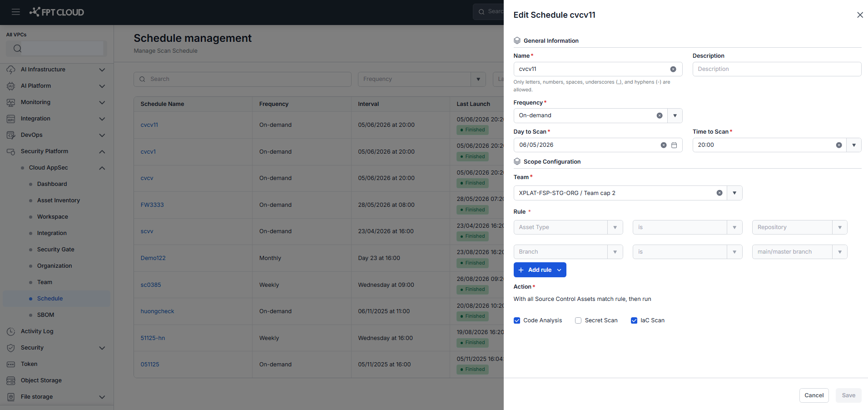868x410 pixels.
Task: Open the calendar picker icon
Action: (674, 145)
